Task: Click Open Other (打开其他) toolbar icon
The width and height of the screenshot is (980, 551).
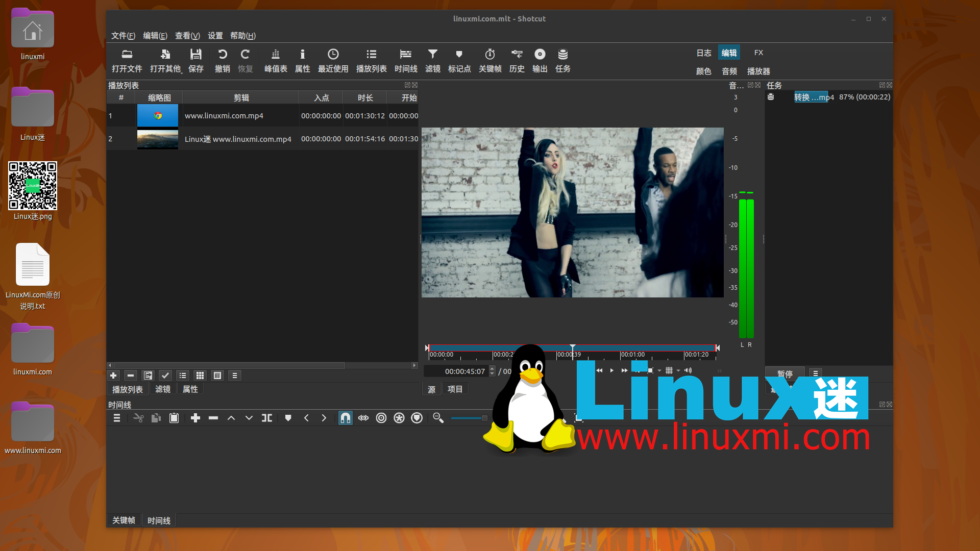Action: (x=165, y=61)
